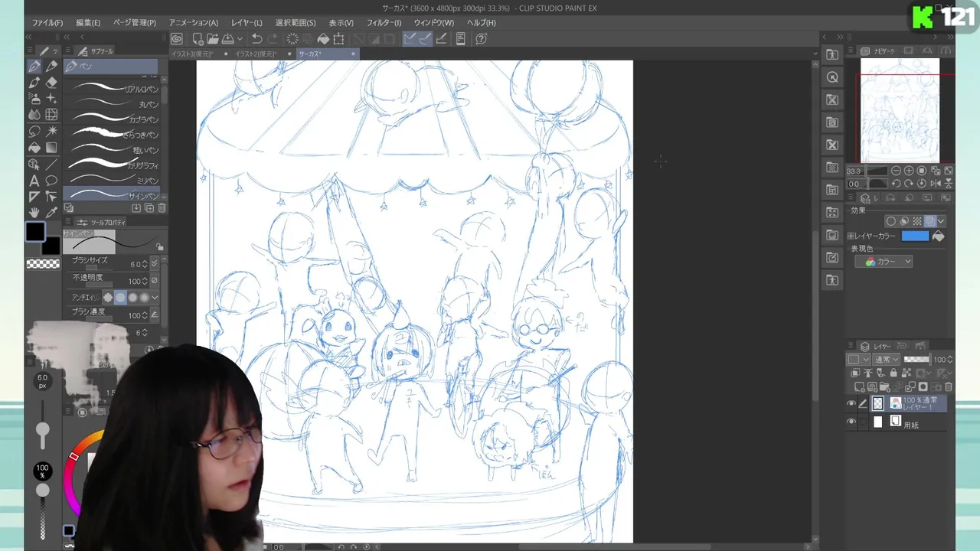Toggle visibility of レイヤー1
The height and width of the screenshot is (551, 980).
click(851, 403)
